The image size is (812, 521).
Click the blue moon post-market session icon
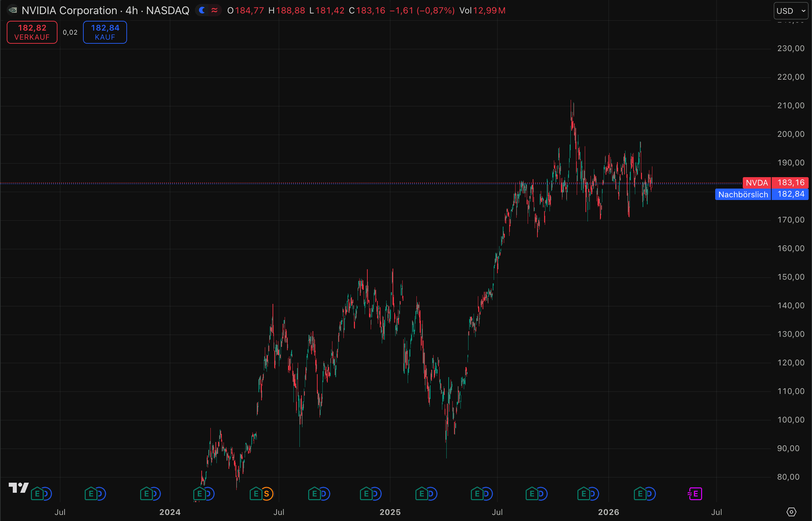tap(202, 10)
